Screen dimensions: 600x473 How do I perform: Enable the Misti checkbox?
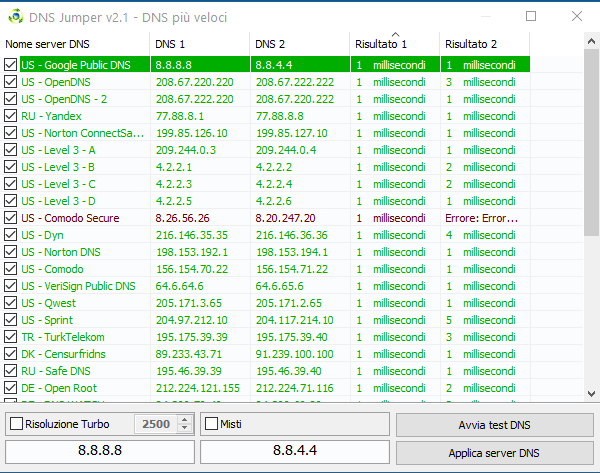212,424
